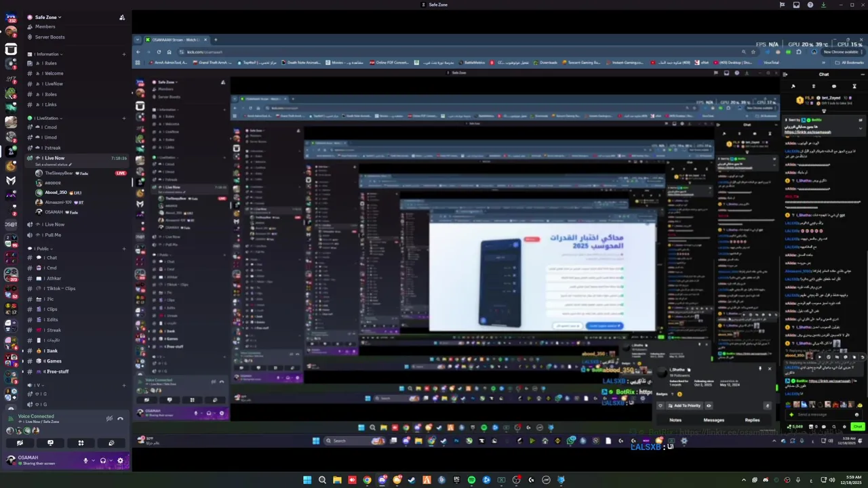Open User Settings gear icon

[x=120, y=461]
